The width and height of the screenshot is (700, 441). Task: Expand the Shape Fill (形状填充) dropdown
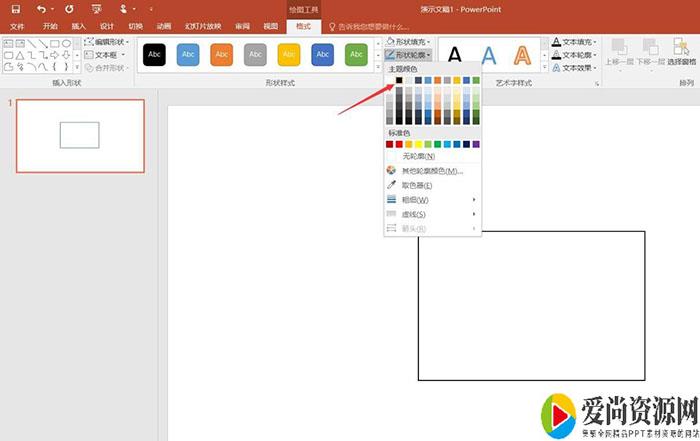pos(410,42)
